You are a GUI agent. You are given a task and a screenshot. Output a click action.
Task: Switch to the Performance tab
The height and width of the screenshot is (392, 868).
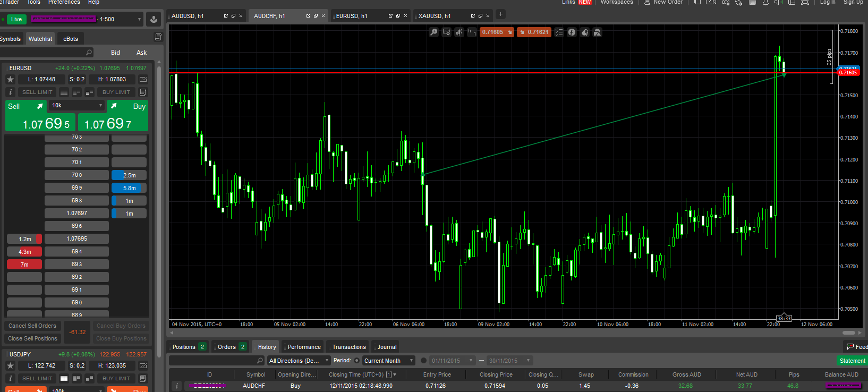(304, 347)
